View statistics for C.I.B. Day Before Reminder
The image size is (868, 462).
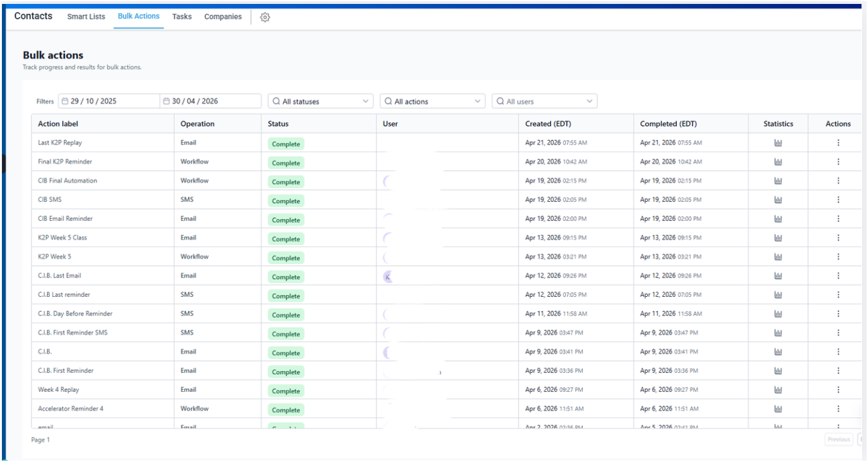(x=778, y=314)
